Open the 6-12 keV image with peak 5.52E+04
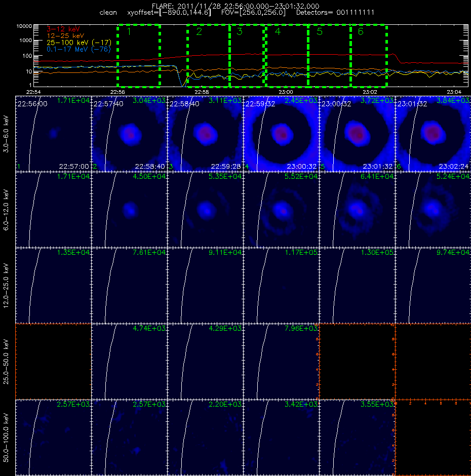Image resolution: width=471 pixels, height=476 pixels. point(281,210)
